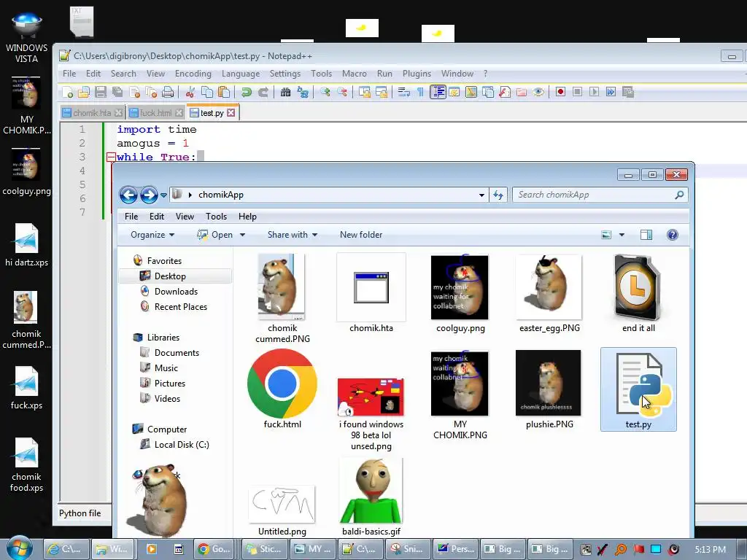Open the Language menu in Notepad++
This screenshot has height=560, width=747.
point(241,74)
